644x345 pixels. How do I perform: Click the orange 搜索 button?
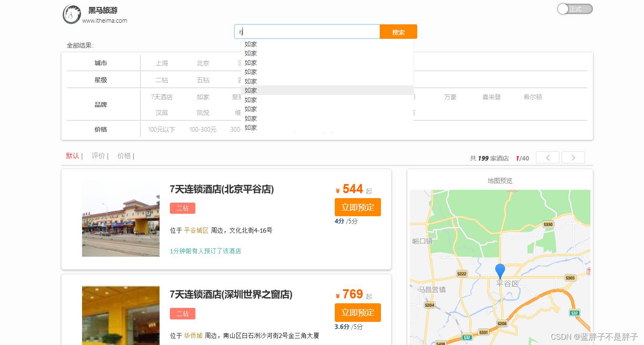[398, 32]
